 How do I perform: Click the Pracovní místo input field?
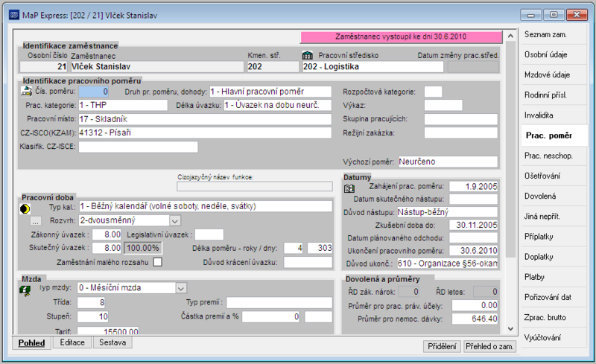point(205,119)
